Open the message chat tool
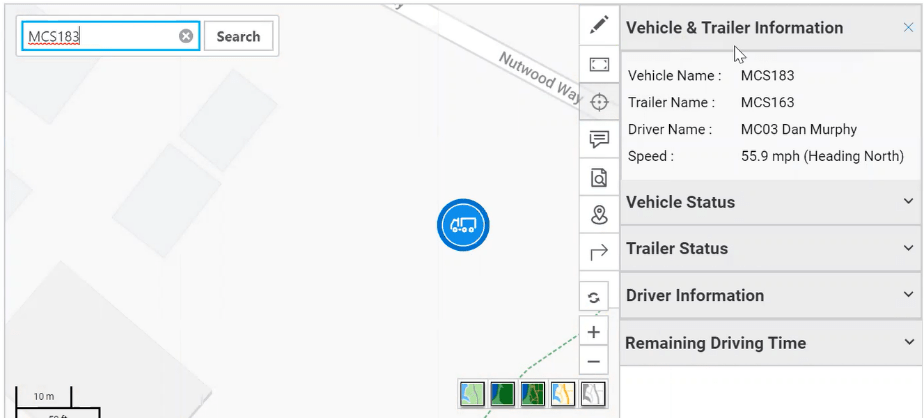 tap(599, 139)
